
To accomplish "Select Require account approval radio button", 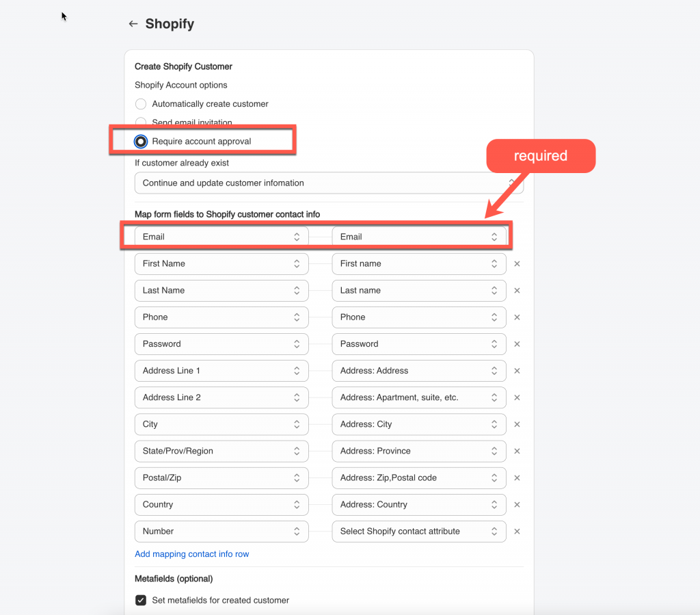I will point(141,142).
